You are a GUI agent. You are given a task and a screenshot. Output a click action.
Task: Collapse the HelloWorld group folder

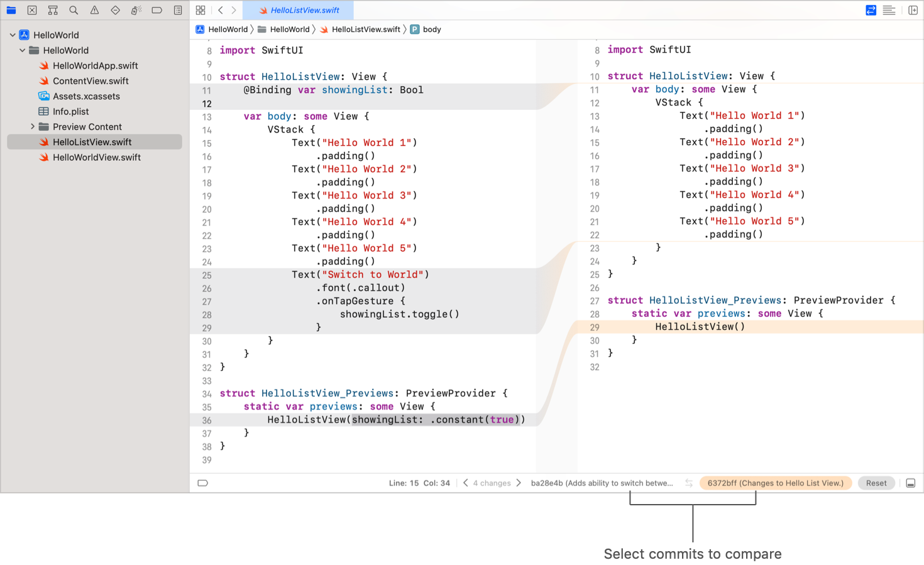(23, 50)
